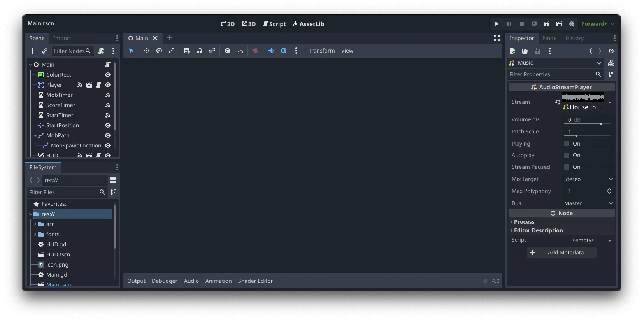Select the Select Mode arrow tool
The width and height of the screenshot is (644, 328).
click(x=131, y=51)
